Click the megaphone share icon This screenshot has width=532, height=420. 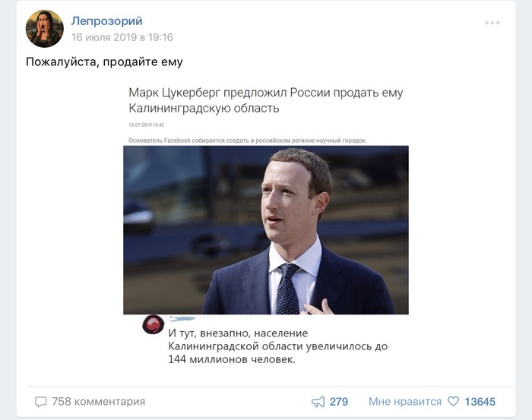[318, 402]
